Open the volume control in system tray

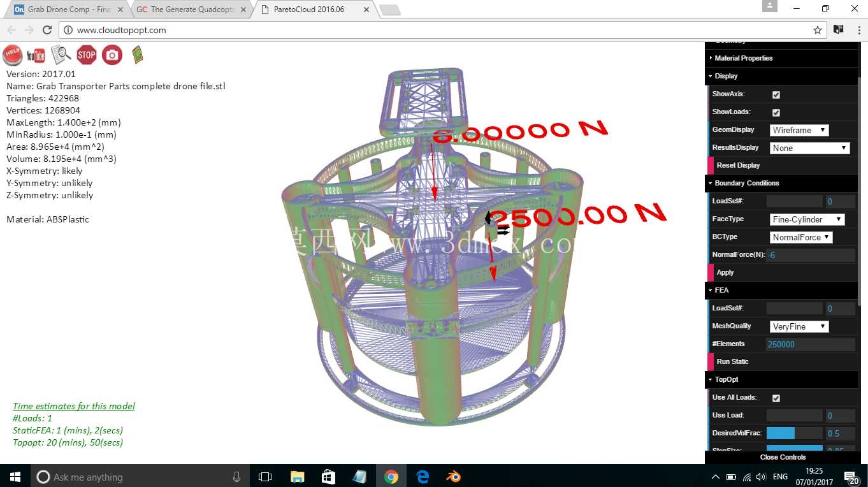click(x=761, y=477)
